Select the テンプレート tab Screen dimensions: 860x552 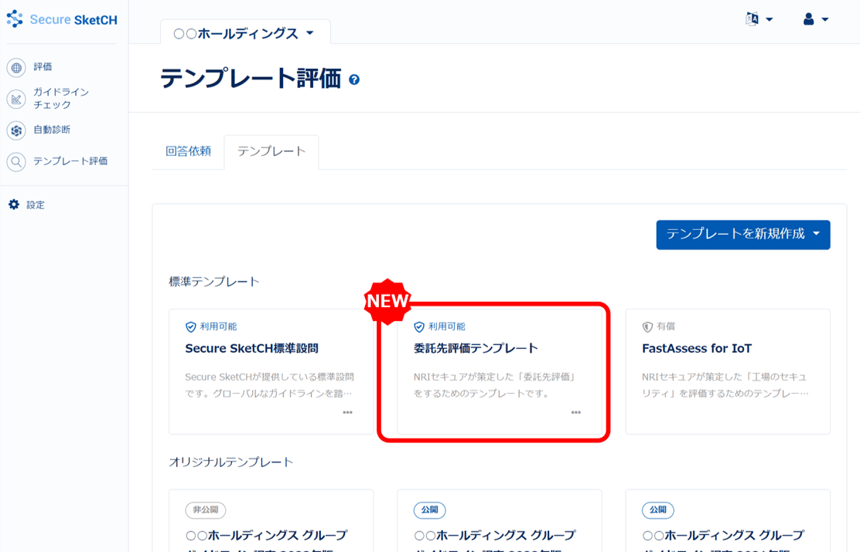(271, 151)
